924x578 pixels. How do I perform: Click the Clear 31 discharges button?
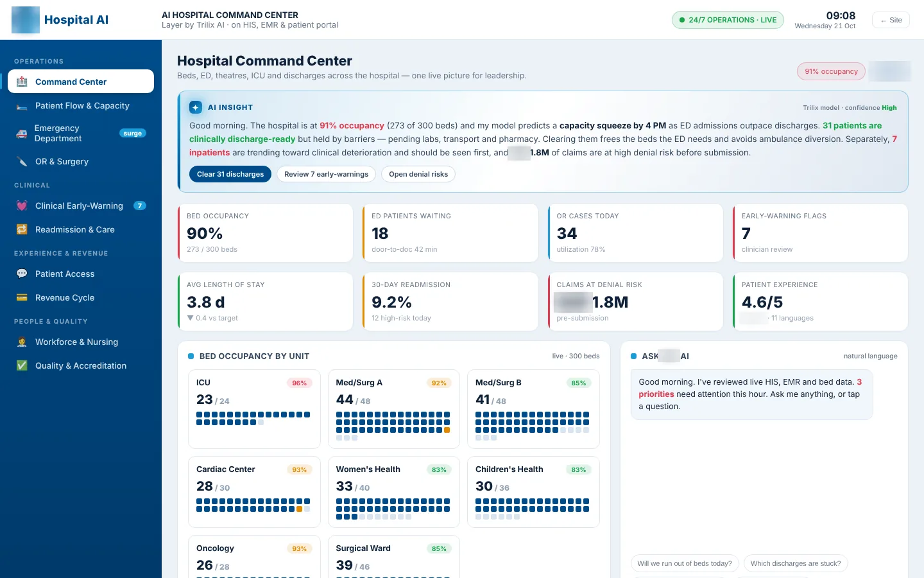coord(230,174)
